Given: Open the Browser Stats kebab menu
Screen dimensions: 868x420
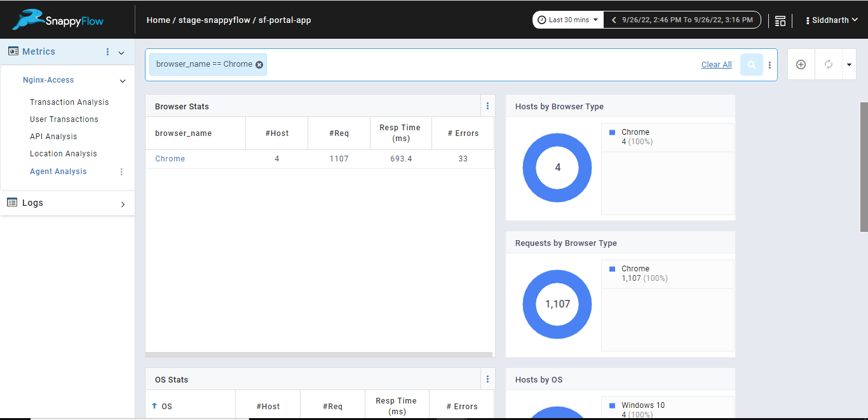Looking at the screenshot, I should [x=487, y=105].
